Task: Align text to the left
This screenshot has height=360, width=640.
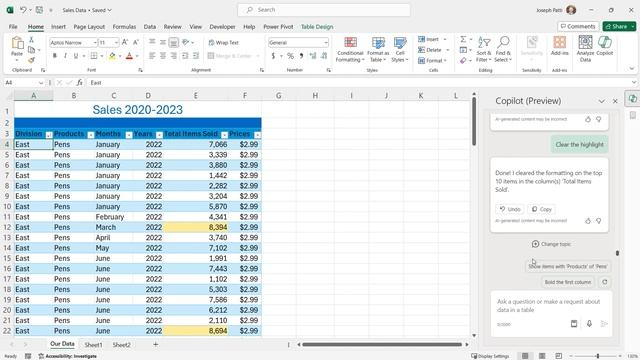Action: coord(152,56)
